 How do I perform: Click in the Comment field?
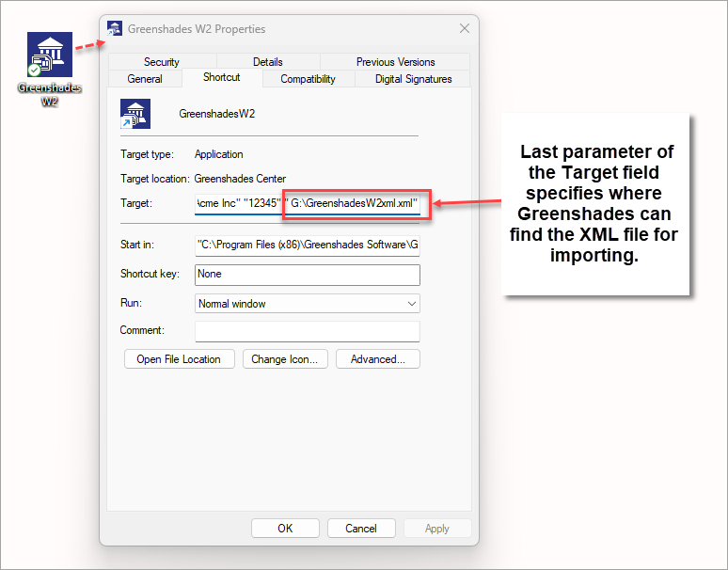[x=308, y=331]
